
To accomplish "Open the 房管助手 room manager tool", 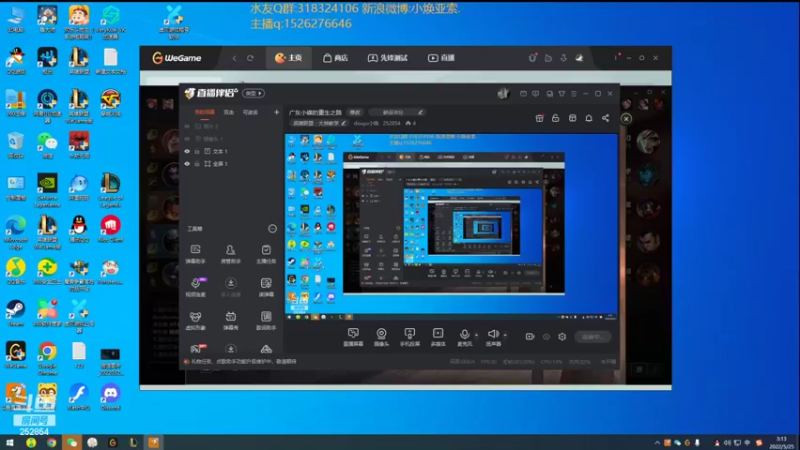I will (231, 254).
